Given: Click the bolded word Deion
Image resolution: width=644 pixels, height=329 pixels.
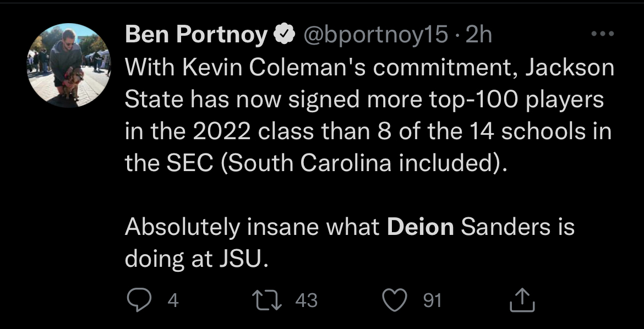Looking at the screenshot, I should pyautogui.click(x=421, y=227).
